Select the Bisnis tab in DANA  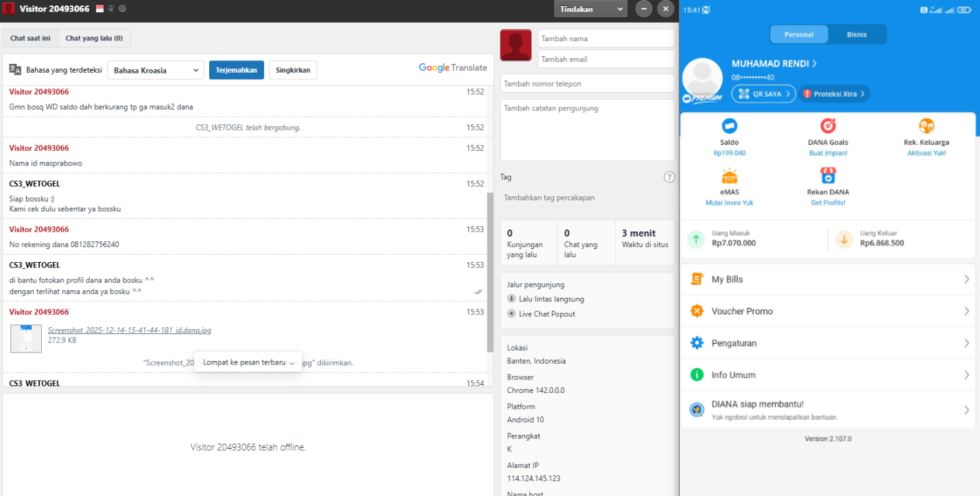point(857,34)
